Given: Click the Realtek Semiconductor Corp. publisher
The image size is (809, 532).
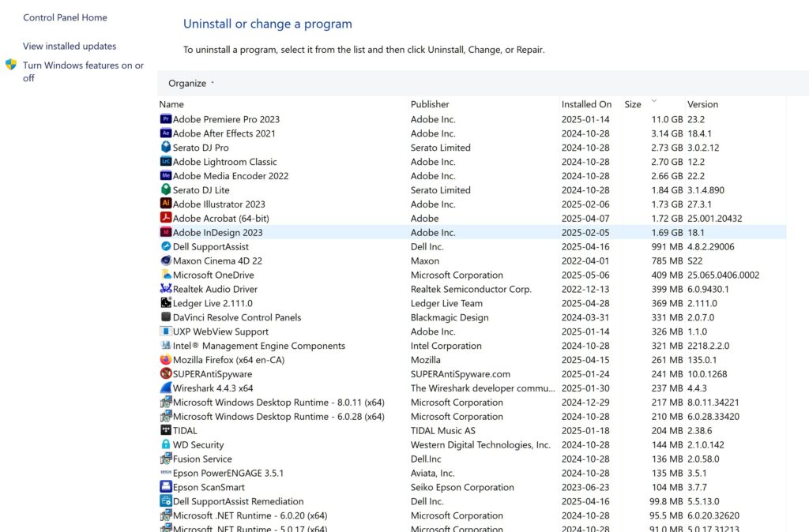Looking at the screenshot, I should [471, 289].
